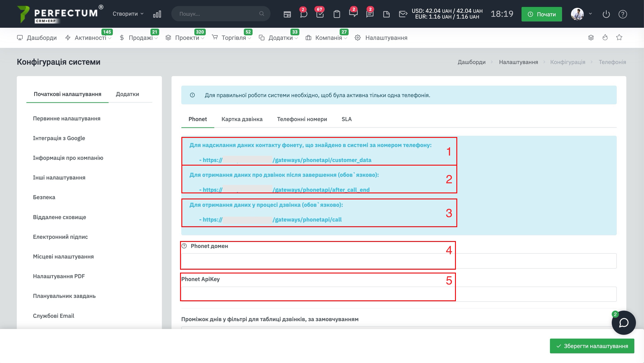
Task: Click the flame icon in menu bar
Action: [x=605, y=37]
